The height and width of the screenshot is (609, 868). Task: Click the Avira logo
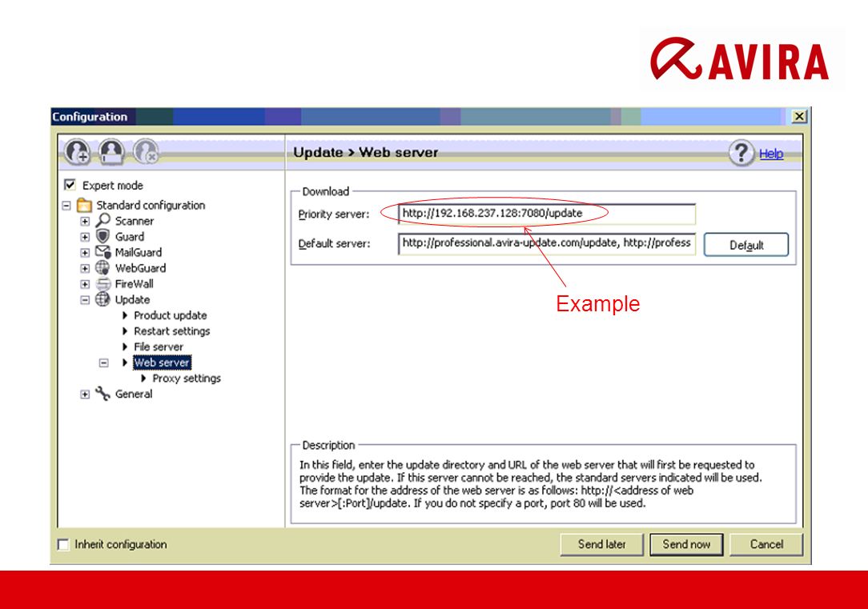pos(740,59)
